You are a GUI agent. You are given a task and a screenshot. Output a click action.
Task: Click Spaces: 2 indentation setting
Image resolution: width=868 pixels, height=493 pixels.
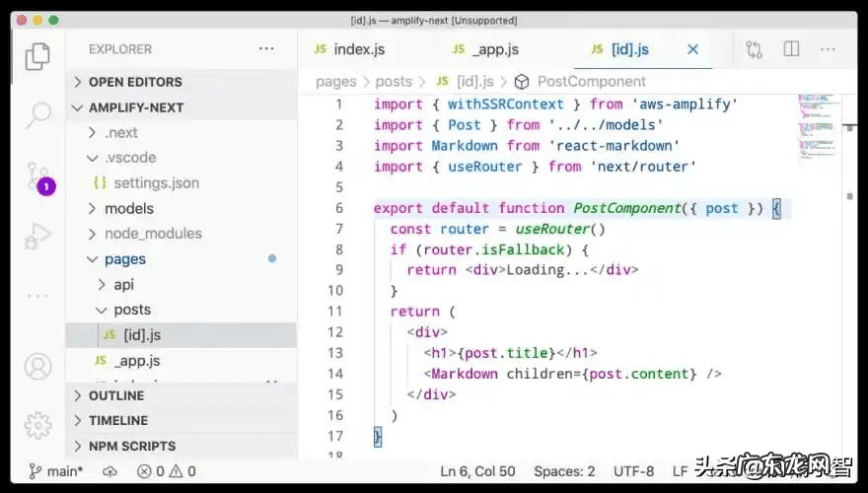point(564,471)
